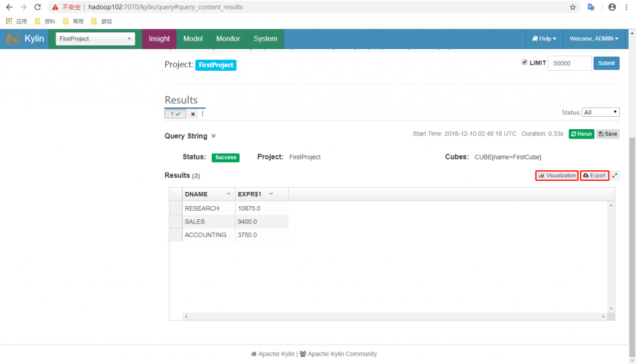Screen dimensions: 636x364
Task: Select the 10875.0 value cell
Action: click(x=261, y=208)
